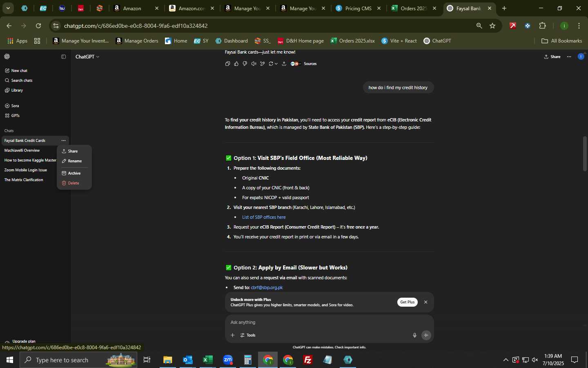588x368 pixels.
Task: Dismiss the Unlock more with Plus banner
Action: point(425,302)
